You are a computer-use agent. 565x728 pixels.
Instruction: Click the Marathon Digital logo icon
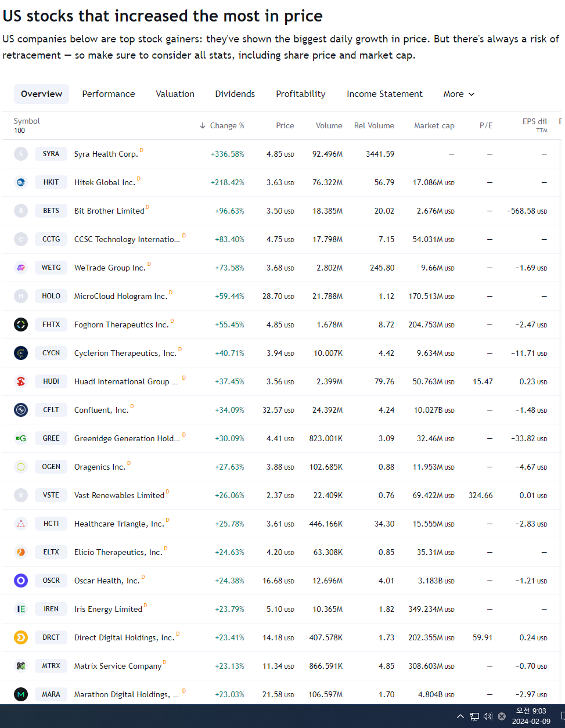(x=21, y=694)
